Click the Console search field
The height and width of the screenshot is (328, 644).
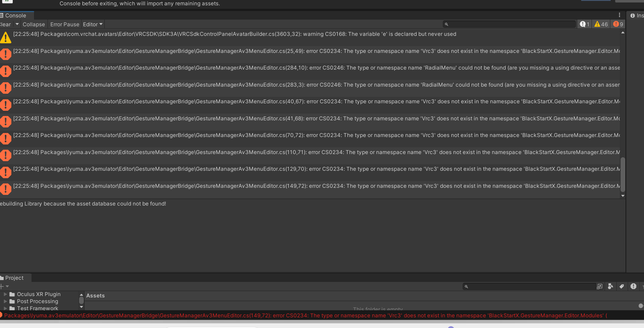tap(511, 24)
